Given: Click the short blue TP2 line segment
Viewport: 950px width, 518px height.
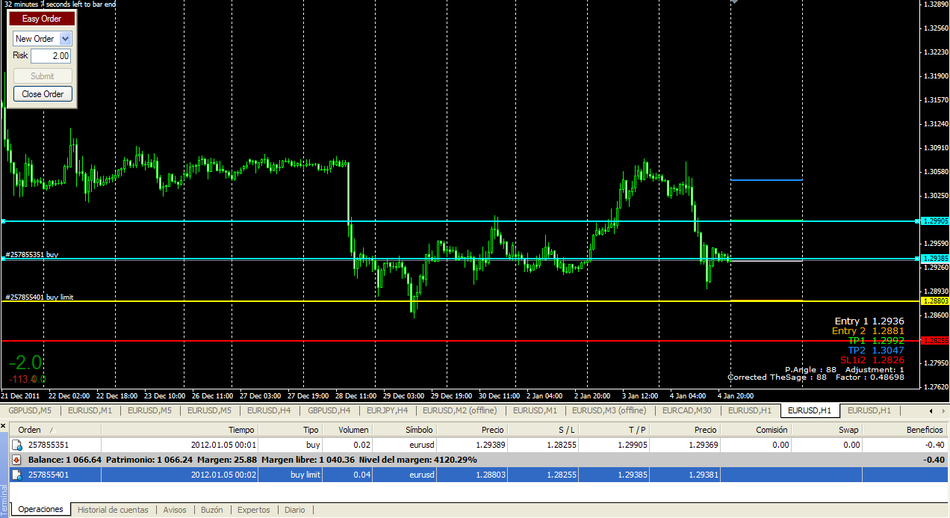Looking at the screenshot, I should pyautogui.click(x=767, y=180).
